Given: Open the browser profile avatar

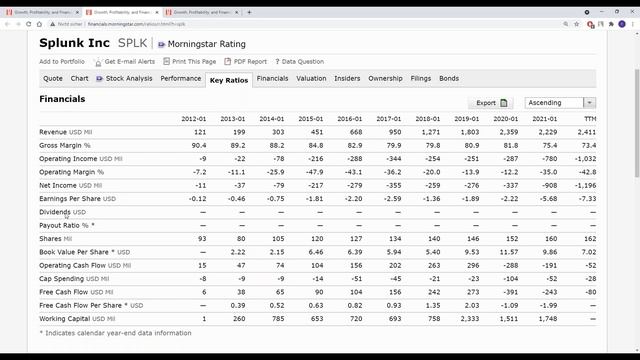Looking at the screenshot, I should [622, 24].
